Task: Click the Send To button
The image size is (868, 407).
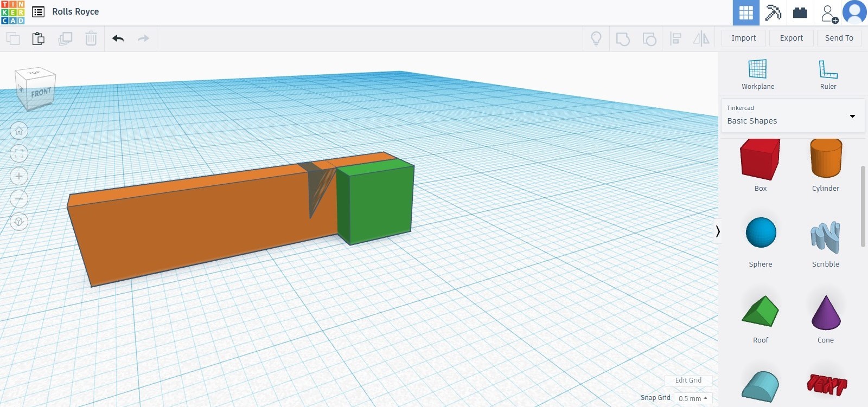Action: (839, 38)
